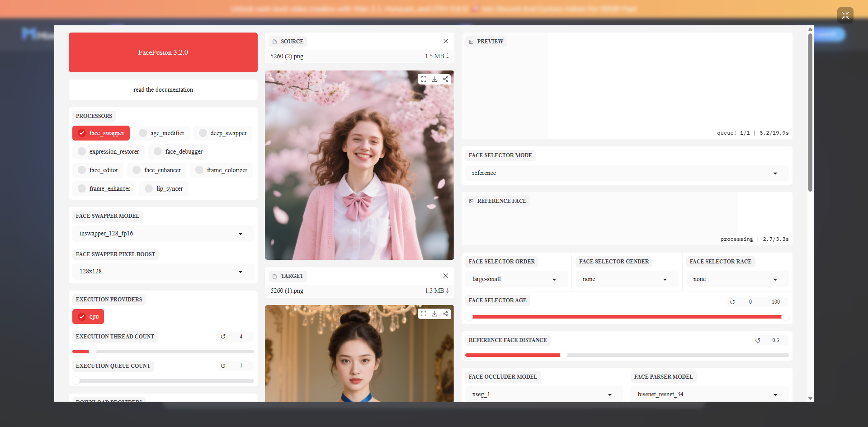
Task: Click the cherry blossom source image
Action: 359,165
